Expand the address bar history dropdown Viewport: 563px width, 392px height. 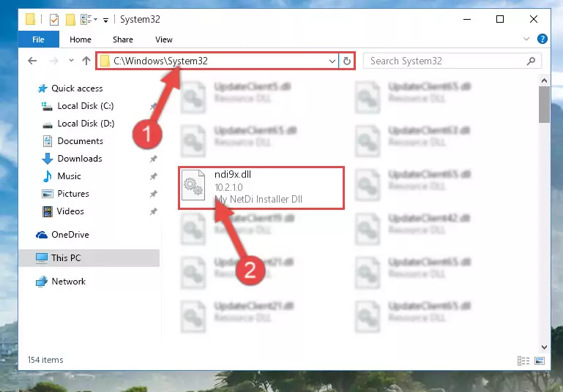[x=332, y=61]
